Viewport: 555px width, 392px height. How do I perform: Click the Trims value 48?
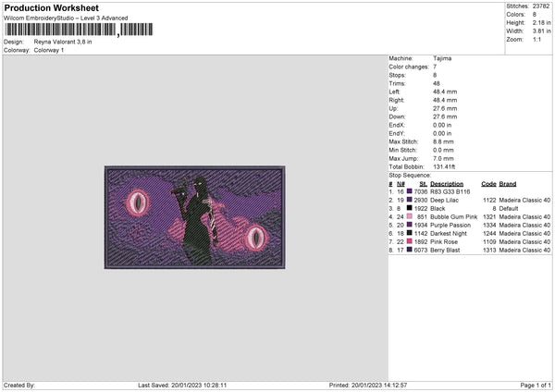pos(436,83)
